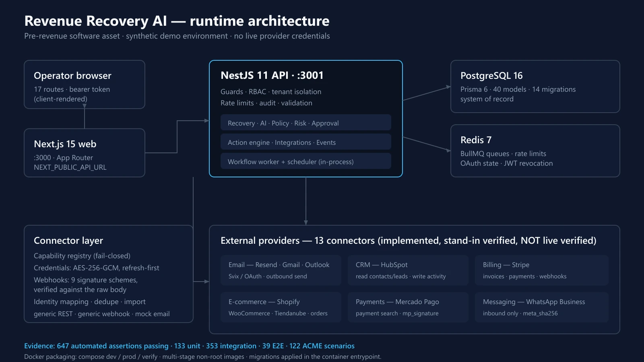The height and width of the screenshot is (362, 644).
Task: Click the "Action engine · Integrations · Events" row
Action: point(306,142)
